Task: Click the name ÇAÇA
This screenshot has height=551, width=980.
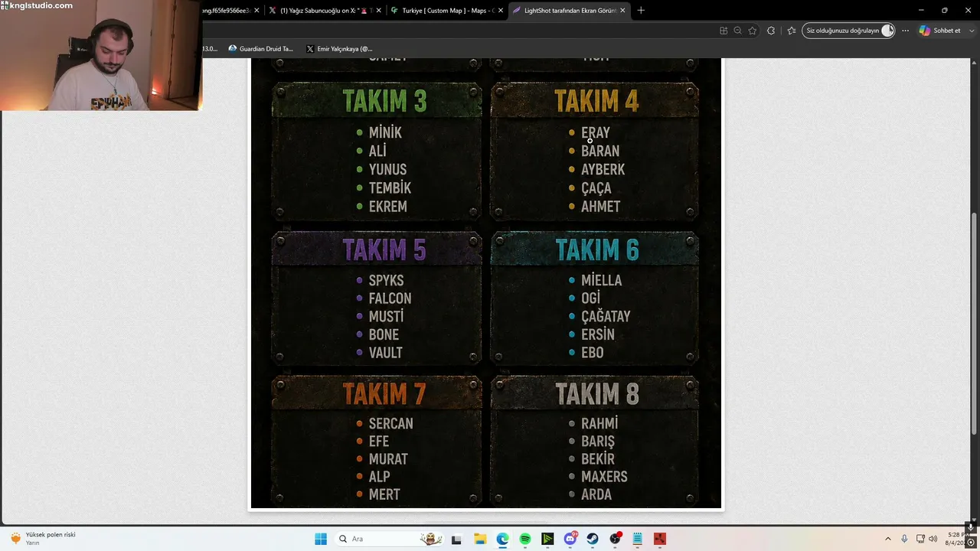Action: tap(596, 187)
